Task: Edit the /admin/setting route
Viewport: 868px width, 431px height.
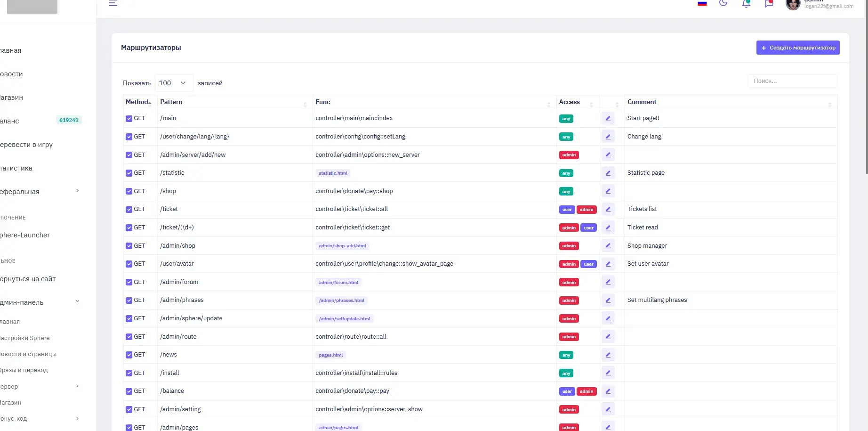Action: [x=608, y=409]
